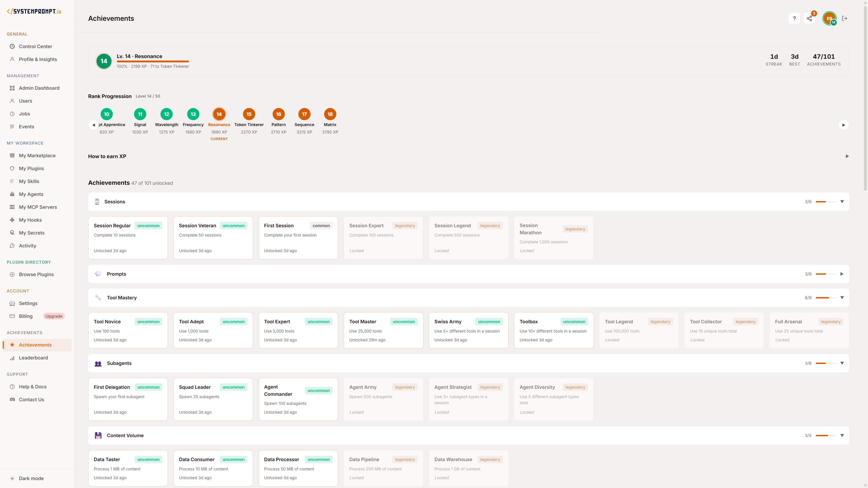The width and height of the screenshot is (868, 488).
Task: Click the Content Volume floppy disk icon
Action: pyautogui.click(x=98, y=435)
